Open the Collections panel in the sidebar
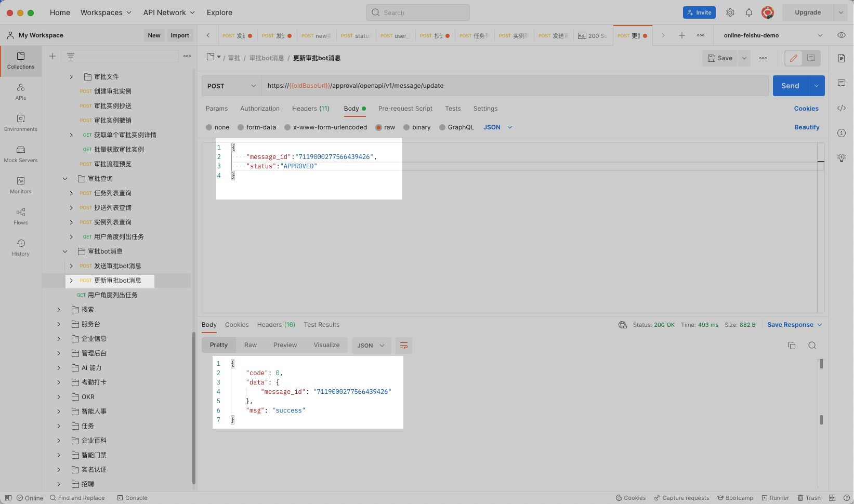Screen dimensions: 854x504 (21, 61)
